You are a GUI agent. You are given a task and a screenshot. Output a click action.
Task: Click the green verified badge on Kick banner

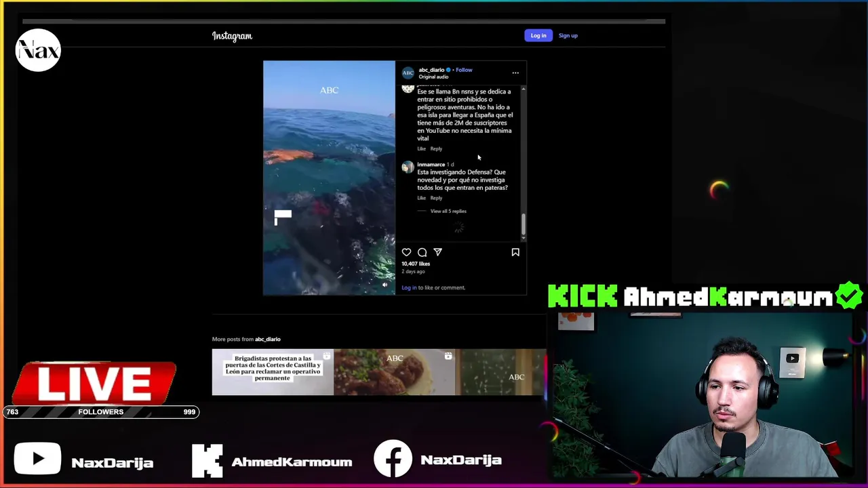coord(849,296)
